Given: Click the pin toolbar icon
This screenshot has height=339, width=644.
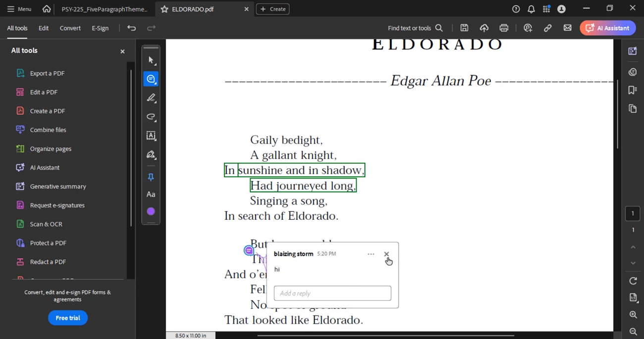Looking at the screenshot, I should point(151,177).
